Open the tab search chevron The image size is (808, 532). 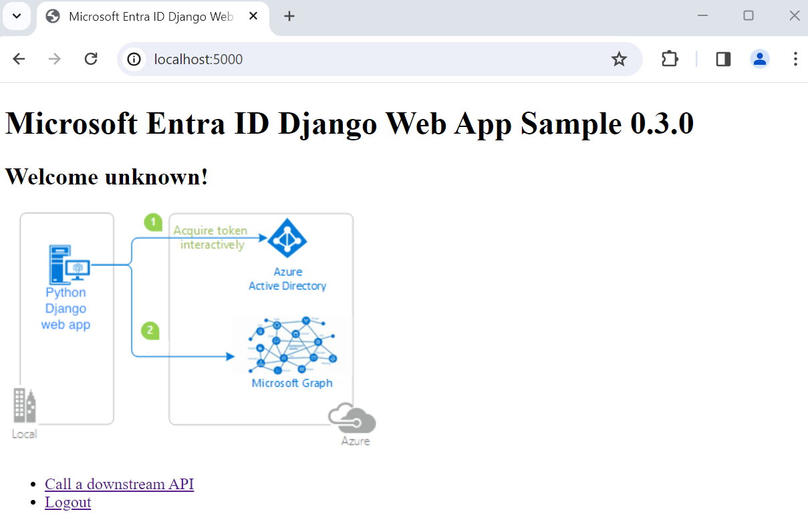point(17,16)
